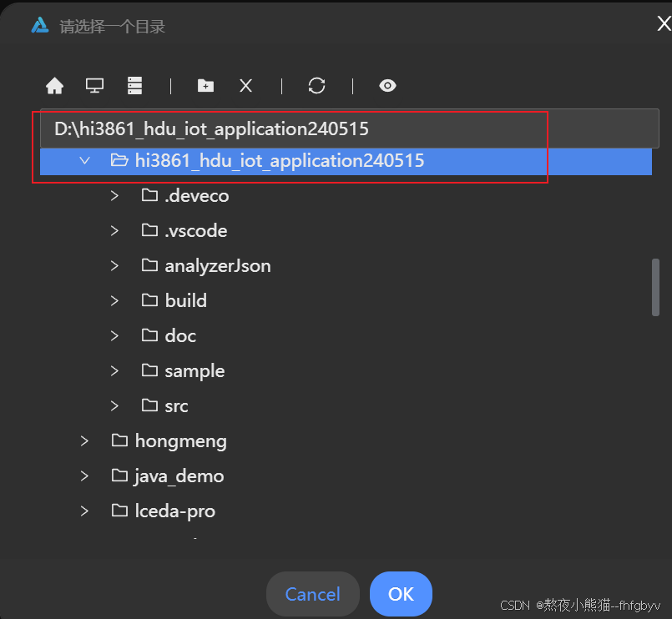
Task: Expand the doc folder
Action: [114, 336]
